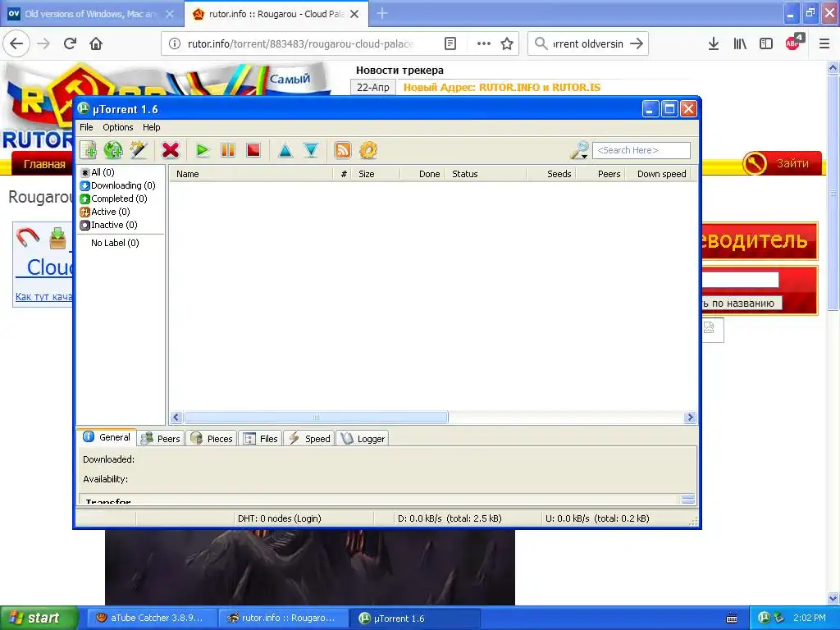Sort by the Down speed column header
Image resolution: width=840 pixels, height=630 pixels.
[659, 174]
